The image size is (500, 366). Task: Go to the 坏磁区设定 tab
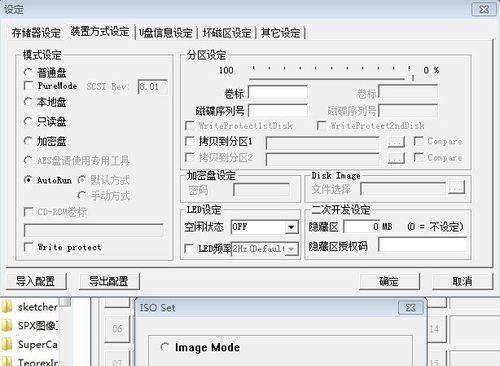[227, 33]
